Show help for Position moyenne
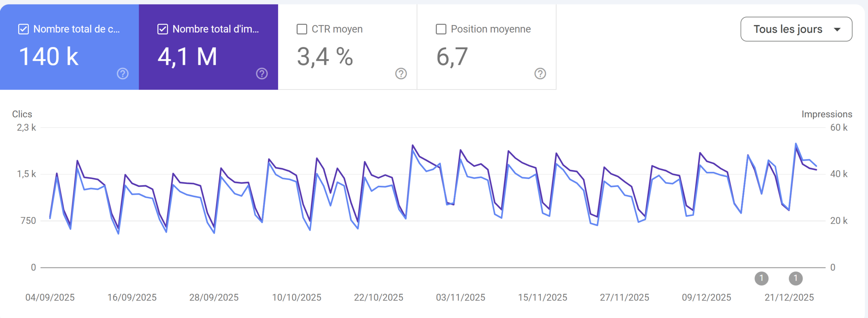This screenshot has height=318, width=868. (540, 73)
